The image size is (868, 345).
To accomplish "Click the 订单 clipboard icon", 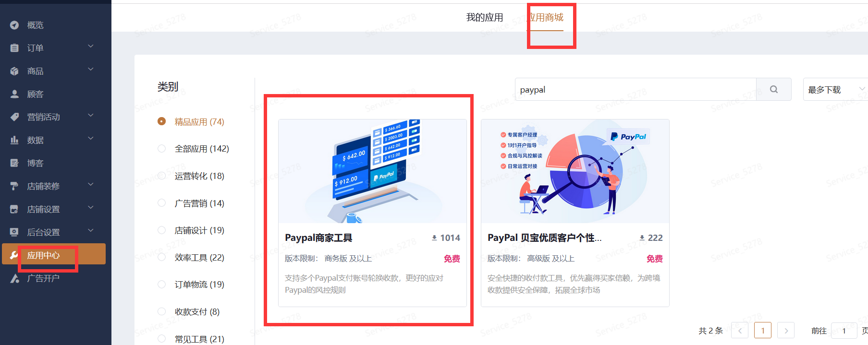I will tap(14, 48).
